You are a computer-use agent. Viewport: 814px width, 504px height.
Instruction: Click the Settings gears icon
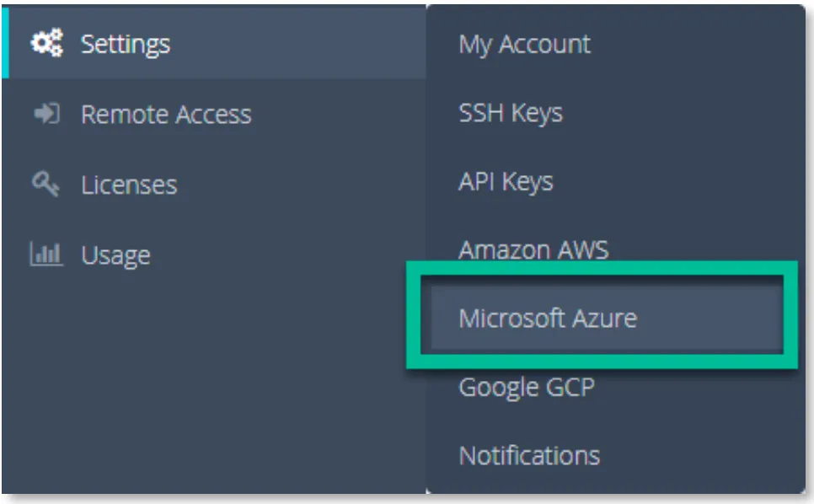pos(46,43)
